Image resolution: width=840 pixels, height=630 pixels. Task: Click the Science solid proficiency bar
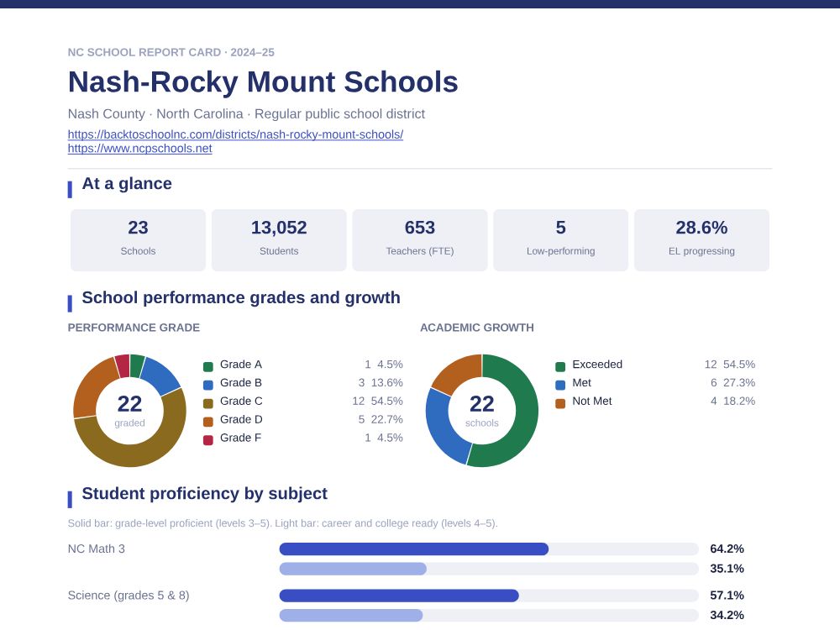click(399, 596)
